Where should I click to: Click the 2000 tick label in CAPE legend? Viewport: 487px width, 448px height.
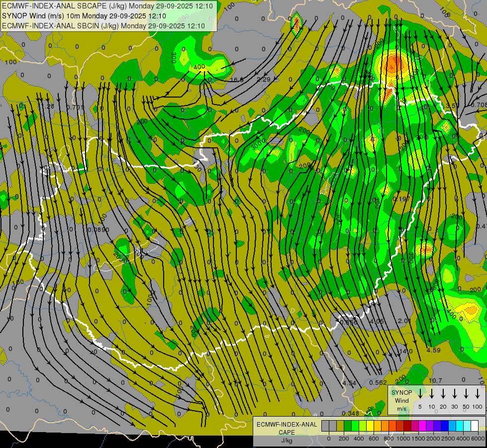(x=433, y=439)
